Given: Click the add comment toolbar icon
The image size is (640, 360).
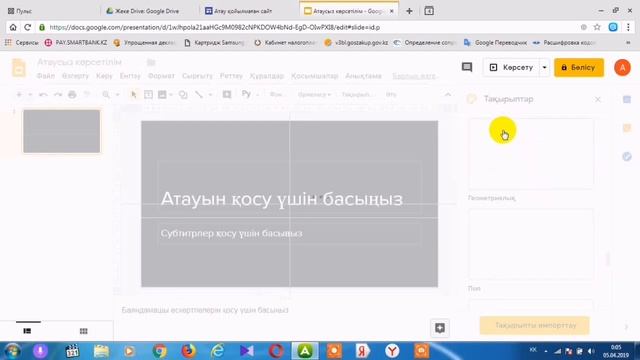Looking at the screenshot, I should point(227,95).
